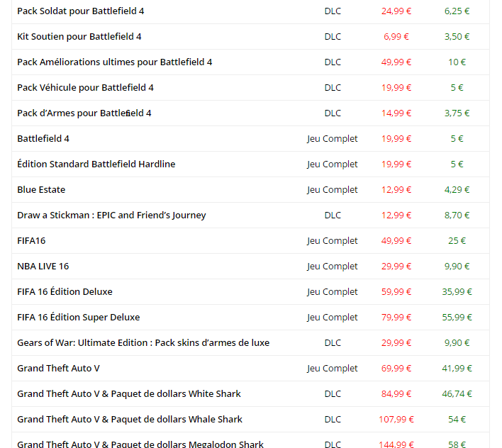Click DLC label in Draw a Stickman row
The height and width of the screenshot is (448, 502).
(x=333, y=215)
